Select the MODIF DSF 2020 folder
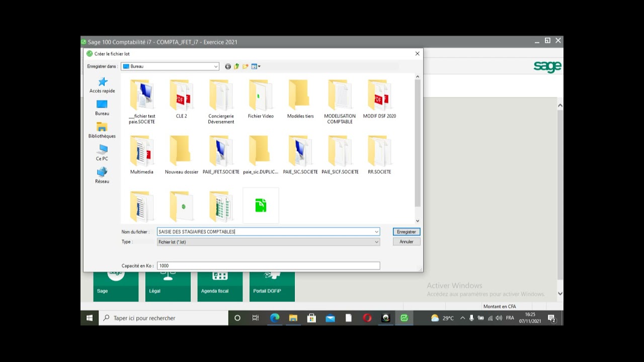644x362 pixels. click(379, 100)
